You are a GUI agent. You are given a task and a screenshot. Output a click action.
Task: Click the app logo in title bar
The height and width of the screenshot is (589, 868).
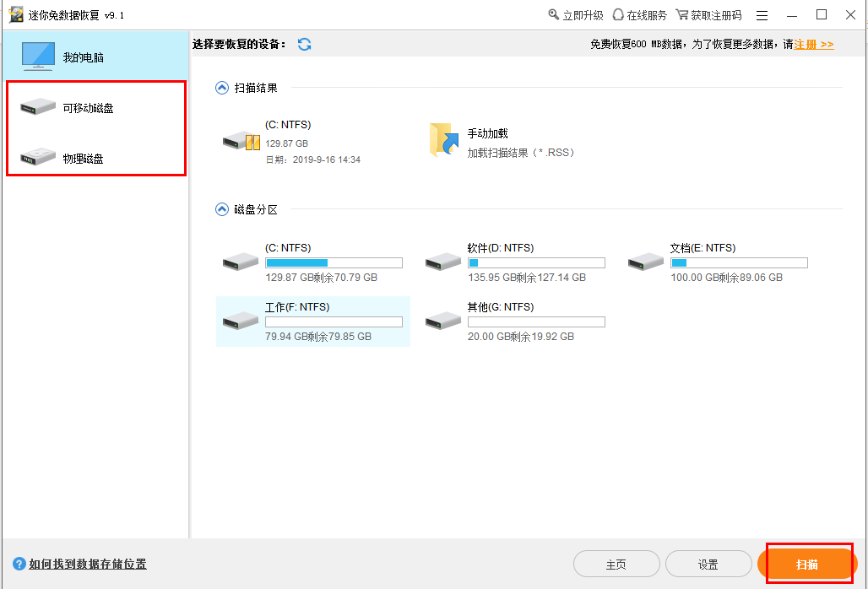coord(16,15)
